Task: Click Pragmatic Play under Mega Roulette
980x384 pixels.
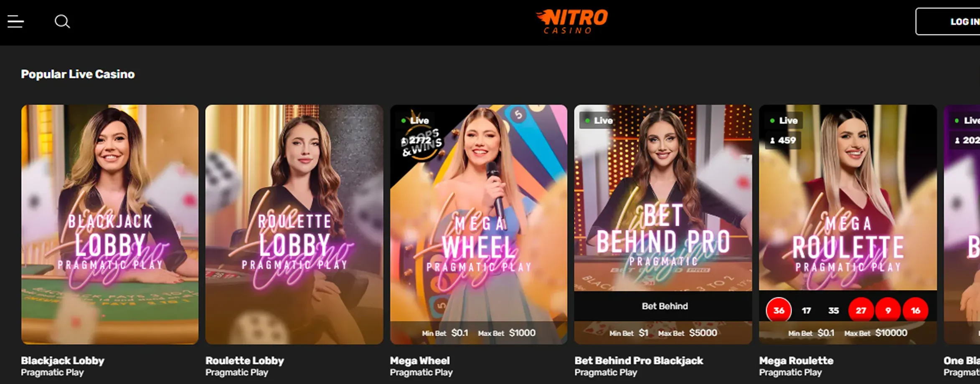Action: [x=790, y=372]
